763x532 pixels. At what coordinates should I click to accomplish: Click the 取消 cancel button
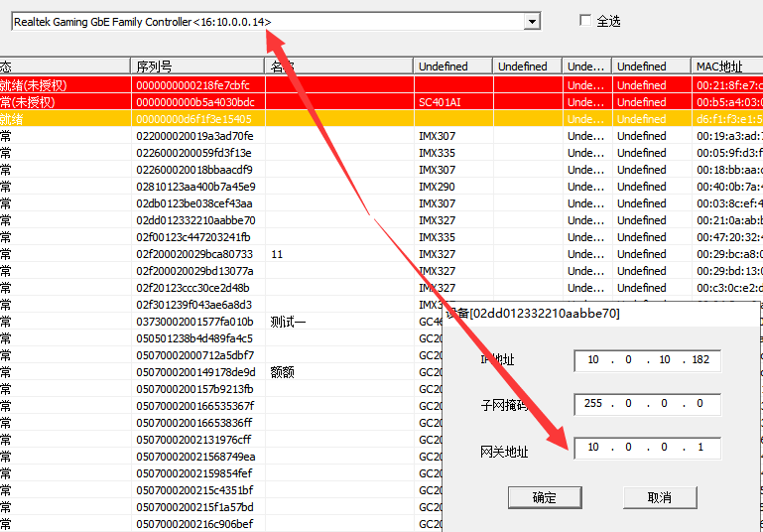click(x=659, y=497)
